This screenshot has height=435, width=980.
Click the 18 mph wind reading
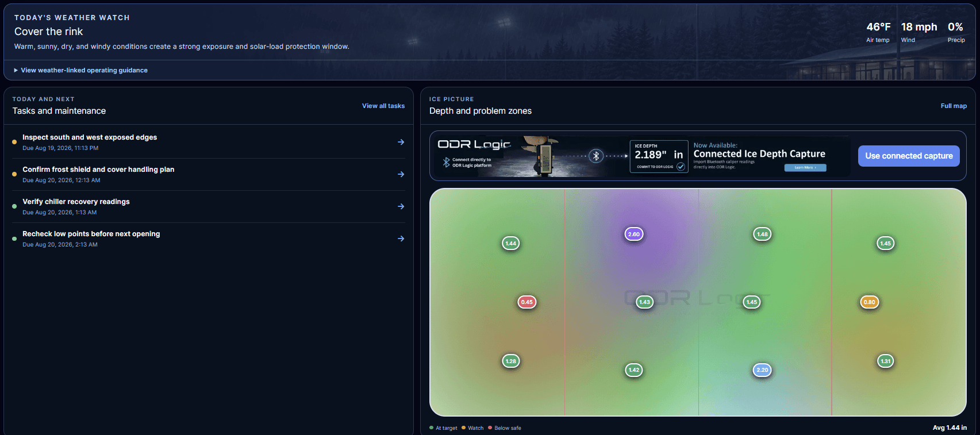(918, 32)
